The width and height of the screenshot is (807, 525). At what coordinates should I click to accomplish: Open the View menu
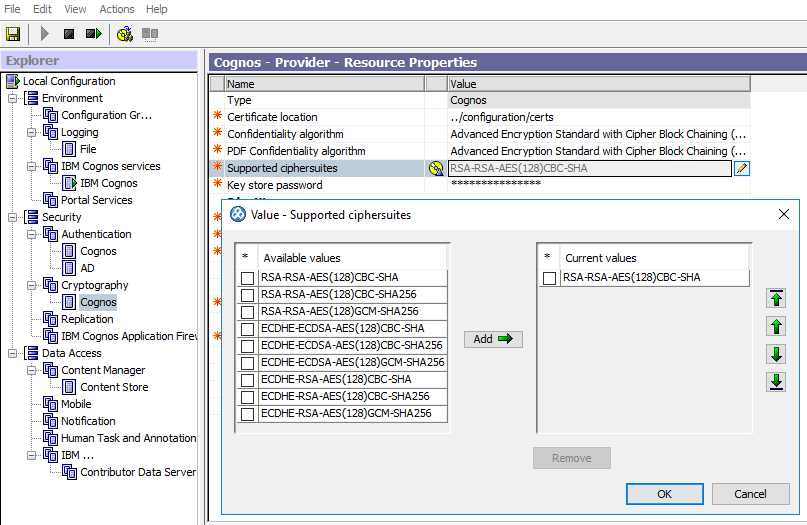(75, 9)
